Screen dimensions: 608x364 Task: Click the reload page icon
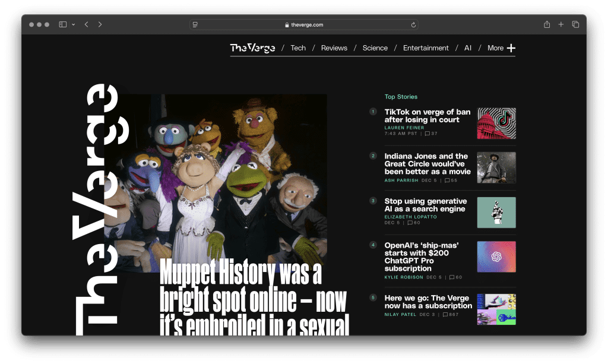point(413,25)
